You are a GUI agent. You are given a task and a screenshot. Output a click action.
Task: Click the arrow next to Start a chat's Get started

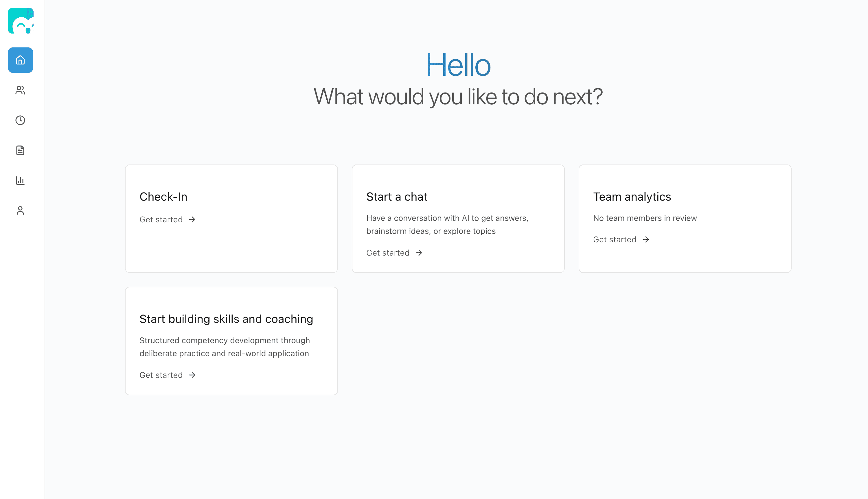click(x=420, y=253)
